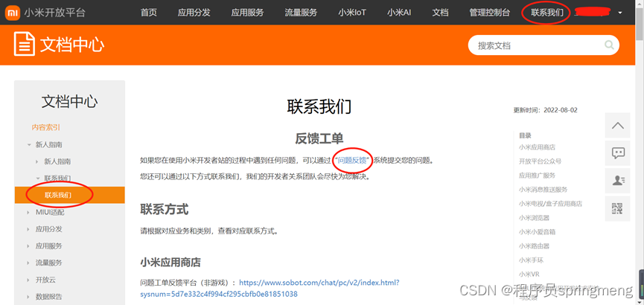Click the Xiaomi MI logo icon
This screenshot has width=644, height=305.
(x=13, y=13)
